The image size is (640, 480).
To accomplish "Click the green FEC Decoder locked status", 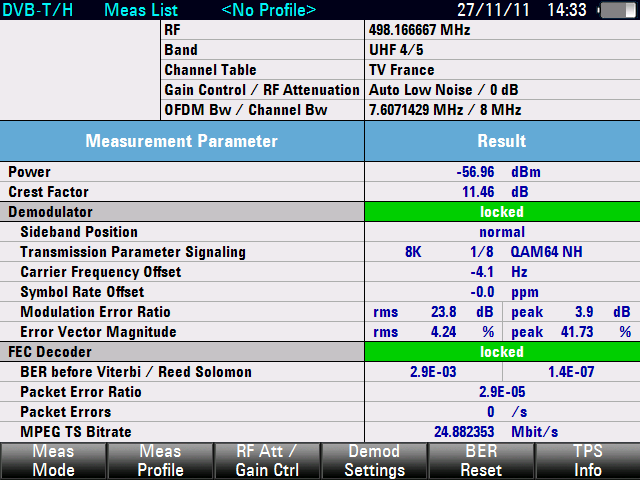I will [x=502, y=352].
